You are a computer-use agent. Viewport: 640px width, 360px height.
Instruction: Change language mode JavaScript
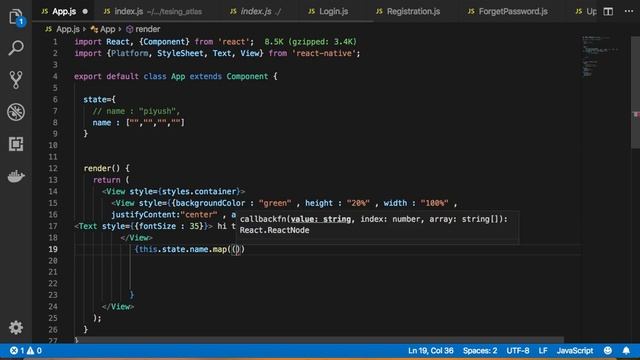[575, 351]
